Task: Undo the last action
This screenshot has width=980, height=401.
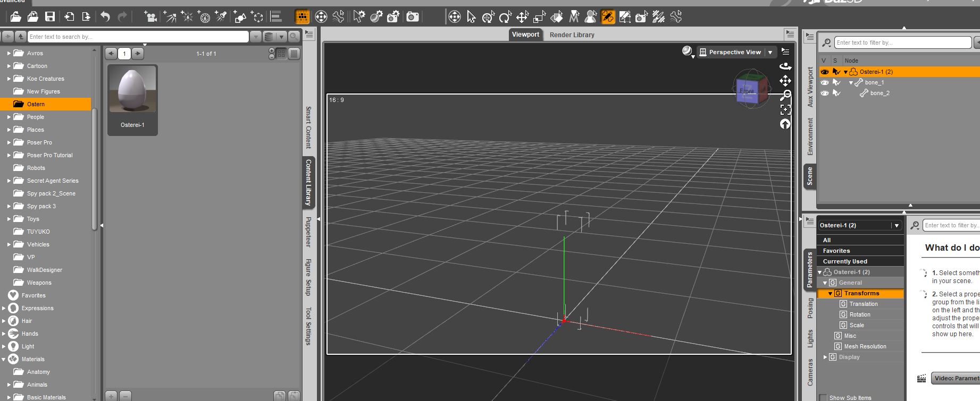Action: pos(105,17)
